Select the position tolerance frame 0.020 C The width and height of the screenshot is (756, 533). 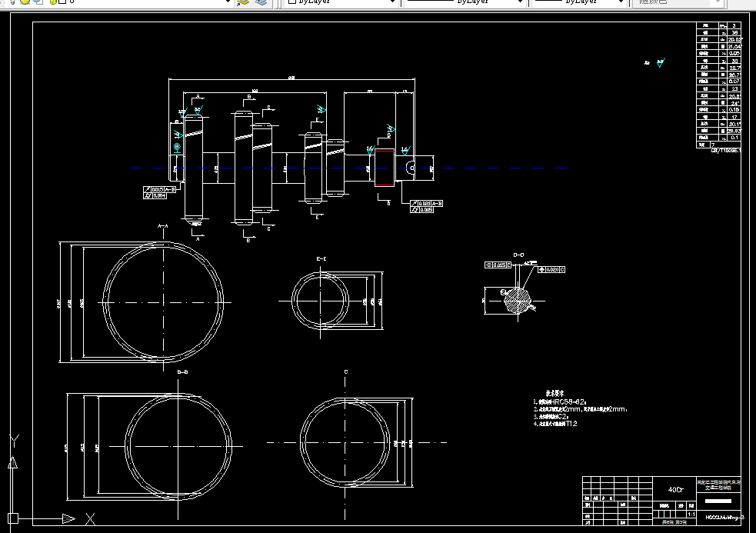click(551, 270)
